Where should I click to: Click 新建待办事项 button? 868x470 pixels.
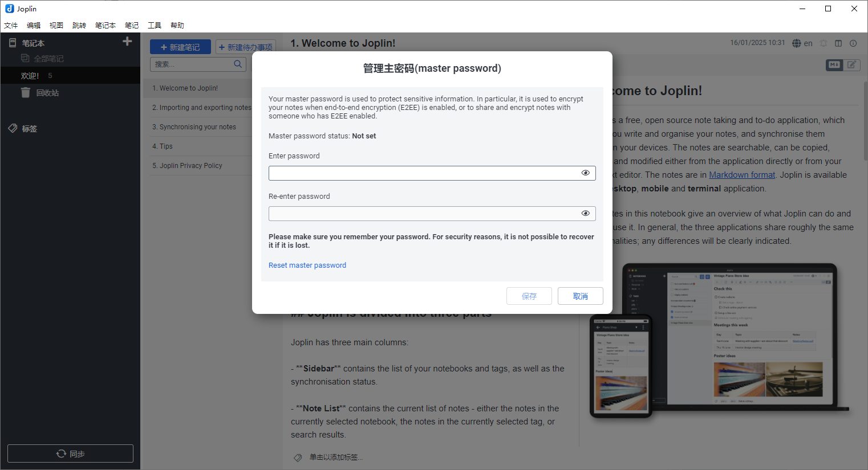tap(246, 47)
